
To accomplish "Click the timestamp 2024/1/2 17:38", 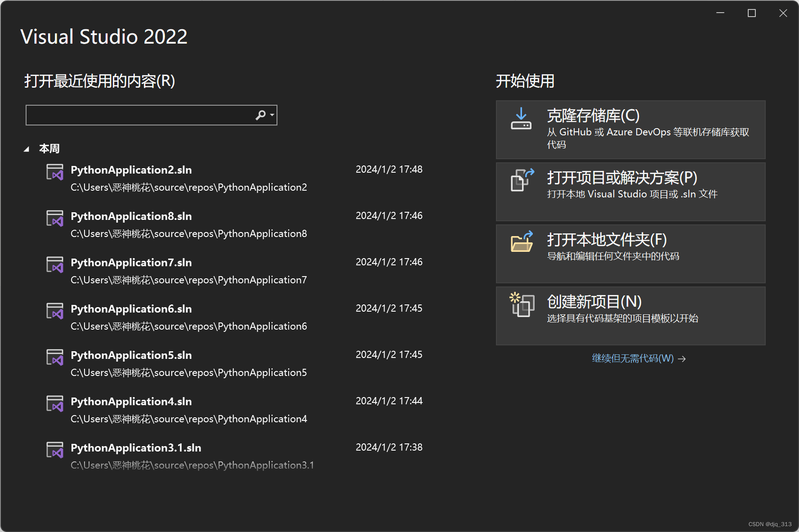I will pos(389,447).
